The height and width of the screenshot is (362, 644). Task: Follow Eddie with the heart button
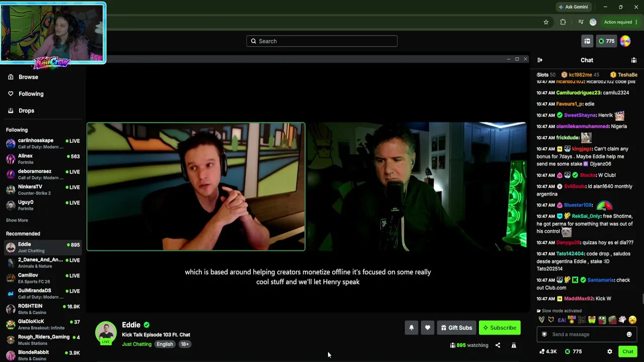(428, 328)
